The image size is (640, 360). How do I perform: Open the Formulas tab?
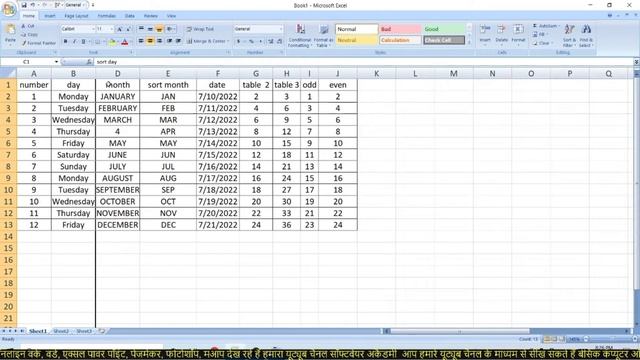pos(107,16)
